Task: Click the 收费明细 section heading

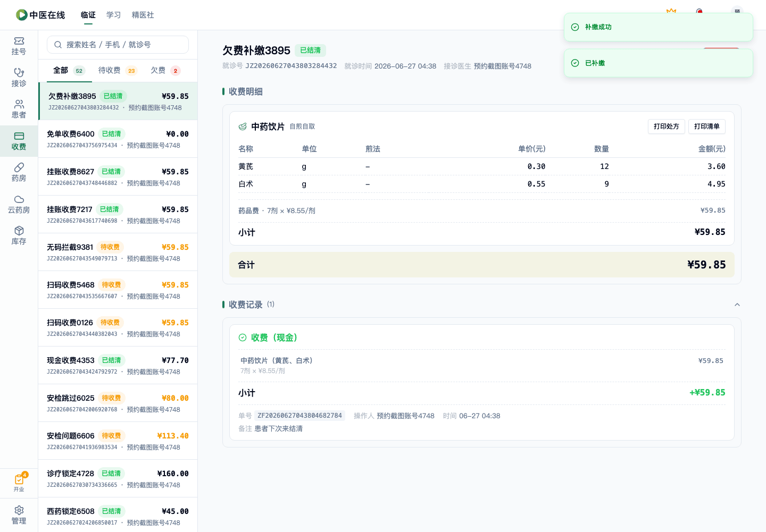Action: tap(246, 91)
